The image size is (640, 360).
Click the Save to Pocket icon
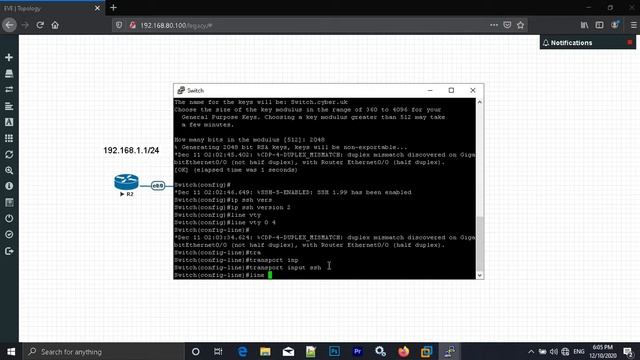[507, 25]
